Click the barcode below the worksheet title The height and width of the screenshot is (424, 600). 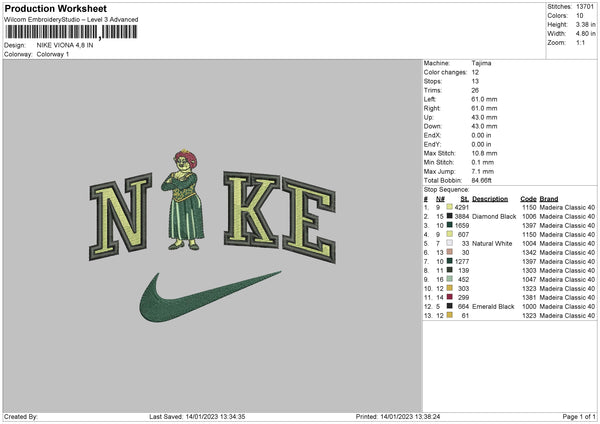(71, 32)
